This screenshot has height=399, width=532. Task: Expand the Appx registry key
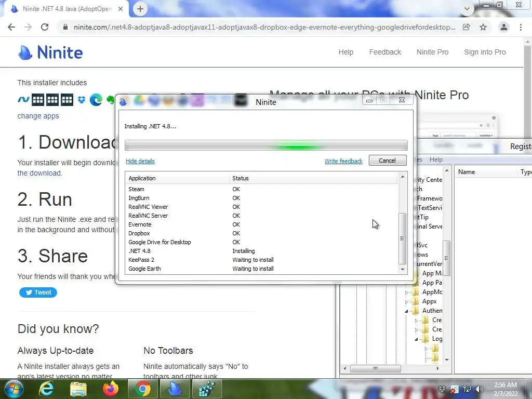tap(406, 302)
